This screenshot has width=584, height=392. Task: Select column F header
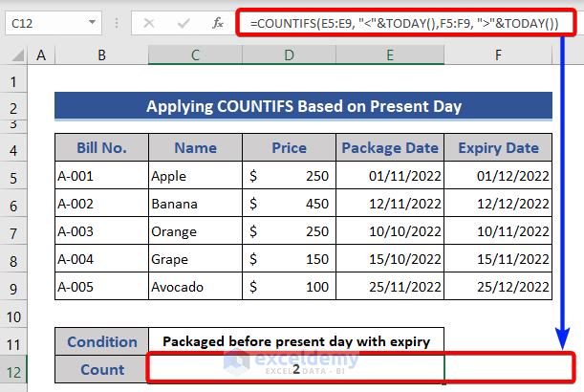pos(499,56)
